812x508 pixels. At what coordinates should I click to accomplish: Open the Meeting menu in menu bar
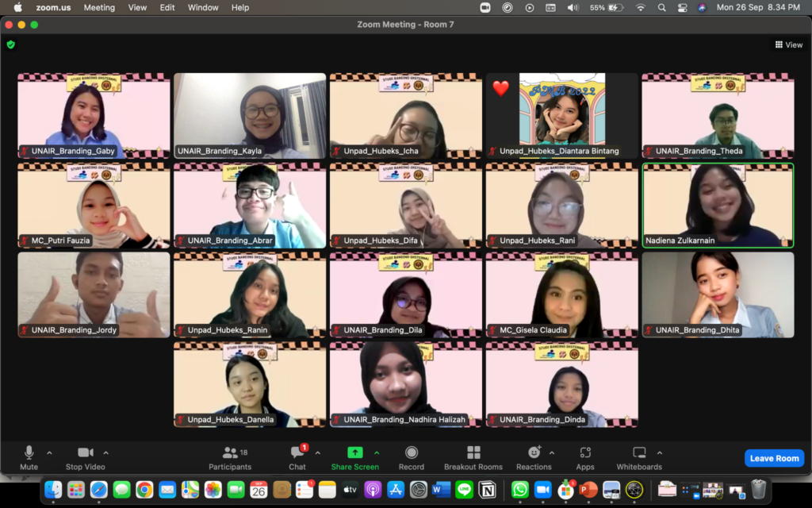tap(99, 7)
